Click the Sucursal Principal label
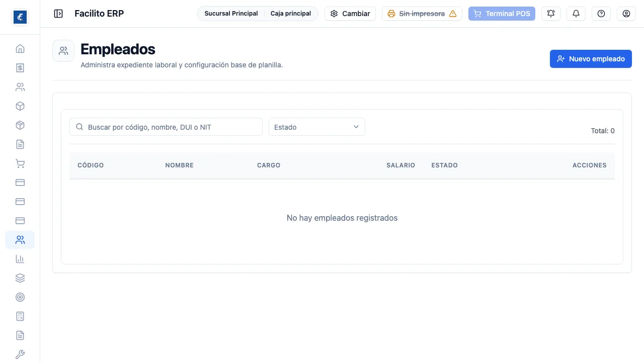Image resolution: width=644 pixels, height=362 pixels. pos(231,14)
